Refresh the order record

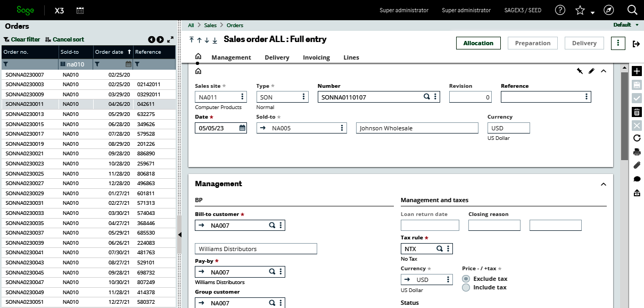tap(637, 138)
